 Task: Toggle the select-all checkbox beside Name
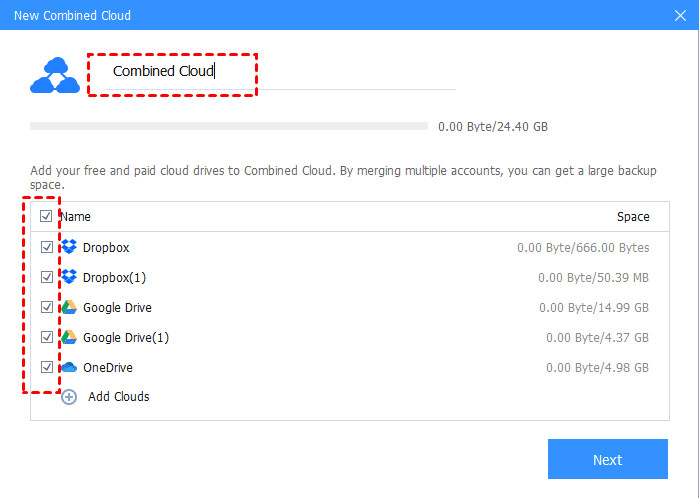pos(46,216)
